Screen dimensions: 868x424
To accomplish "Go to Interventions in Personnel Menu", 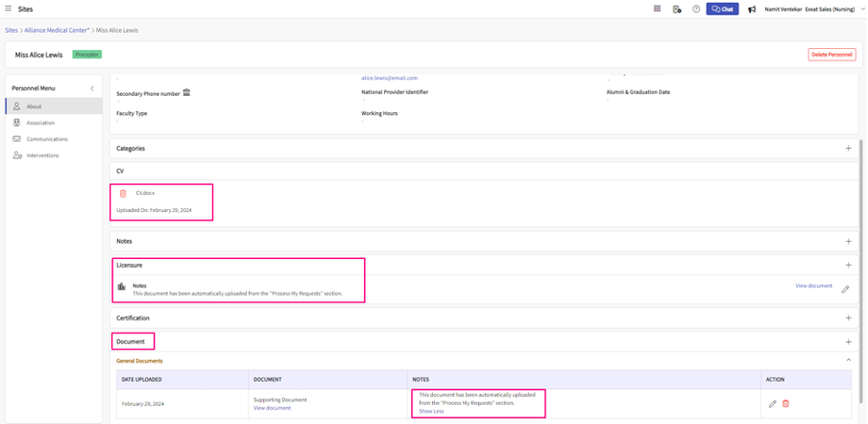I will [x=42, y=155].
